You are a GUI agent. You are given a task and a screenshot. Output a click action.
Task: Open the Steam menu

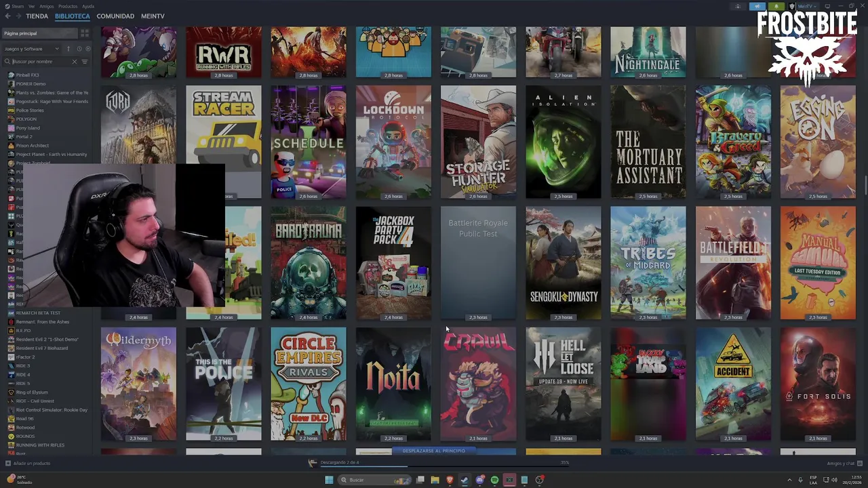tap(17, 6)
